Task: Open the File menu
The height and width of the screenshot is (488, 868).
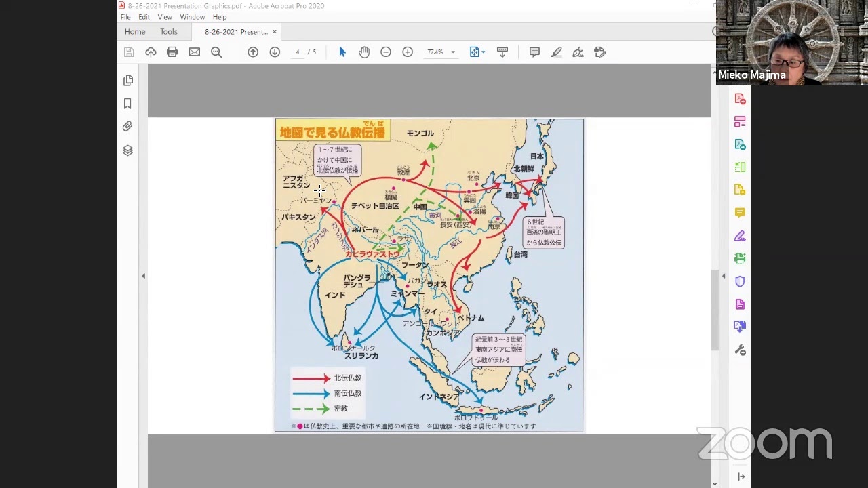Action: pyautogui.click(x=125, y=17)
